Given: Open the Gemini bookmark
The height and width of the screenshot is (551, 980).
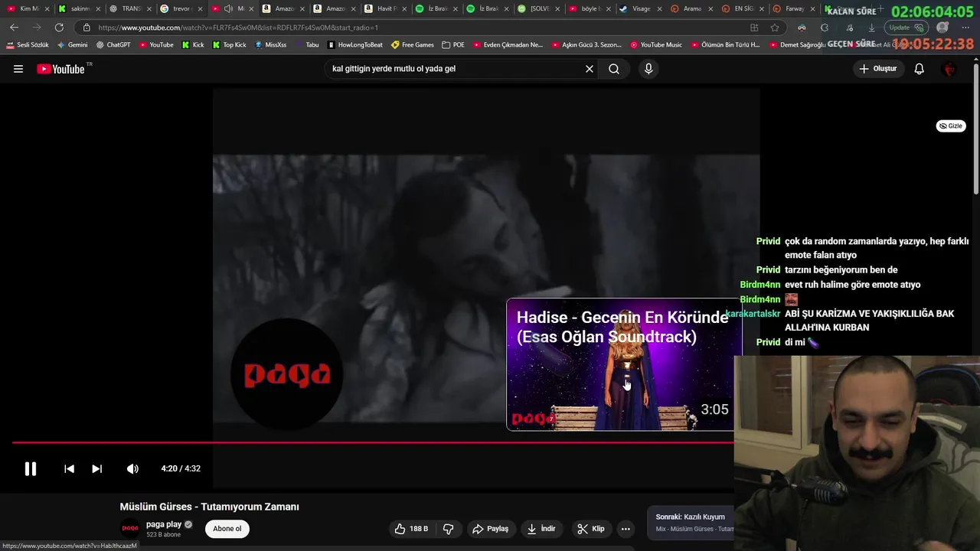Looking at the screenshot, I should coord(73,45).
